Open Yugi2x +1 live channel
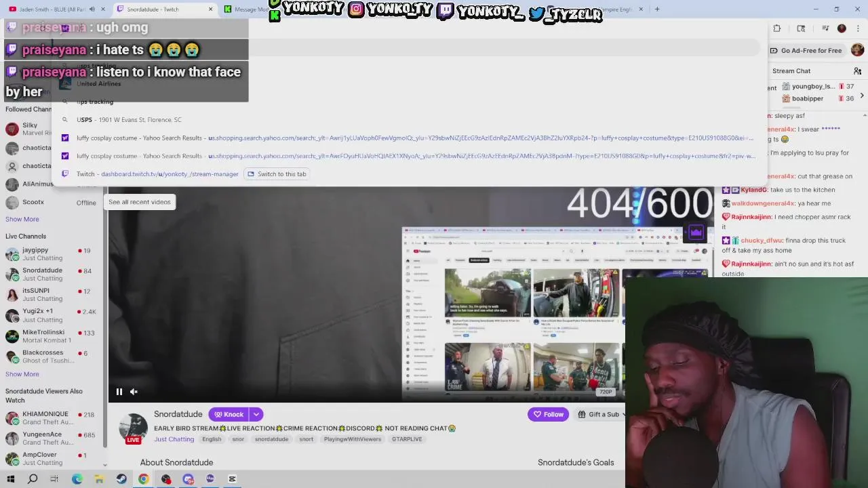 pyautogui.click(x=52, y=315)
